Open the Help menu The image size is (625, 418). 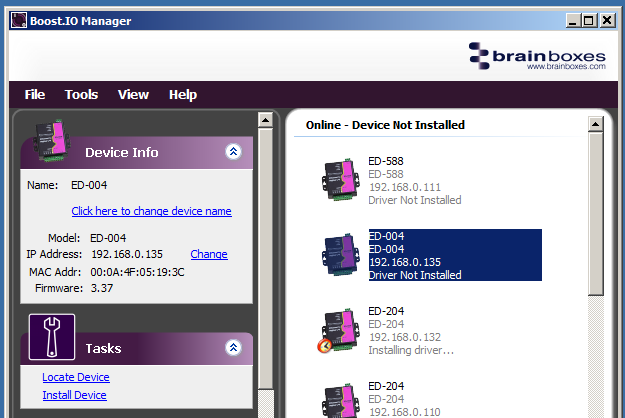183,95
